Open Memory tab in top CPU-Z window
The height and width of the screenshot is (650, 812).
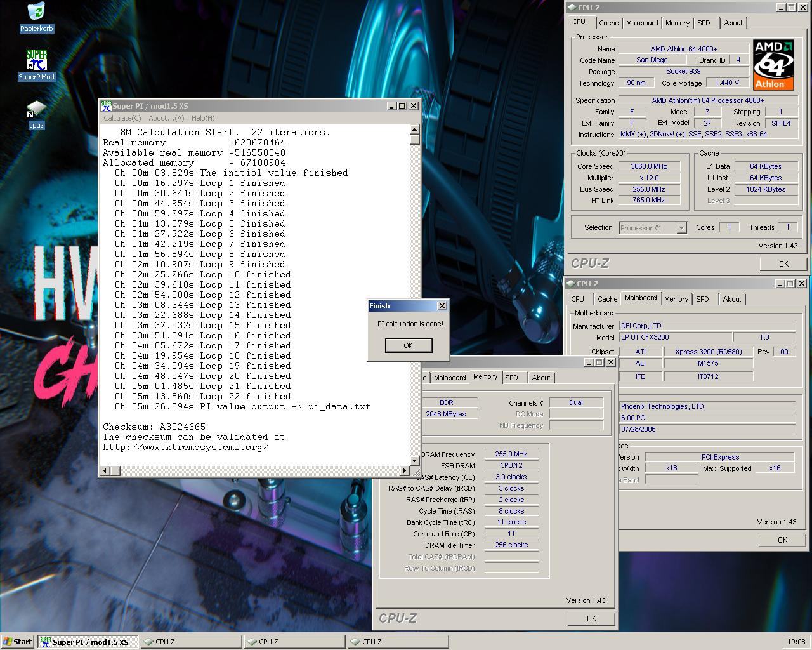[678, 23]
